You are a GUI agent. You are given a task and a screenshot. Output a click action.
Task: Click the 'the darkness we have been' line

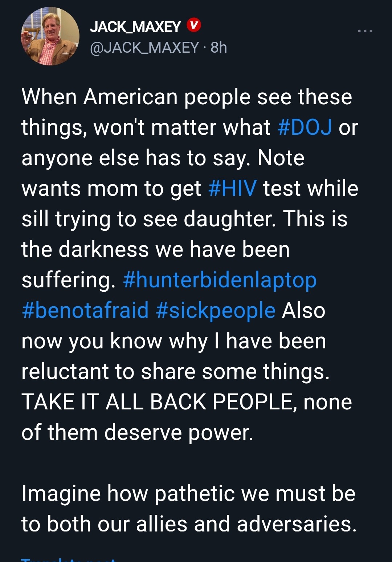pos(155,250)
